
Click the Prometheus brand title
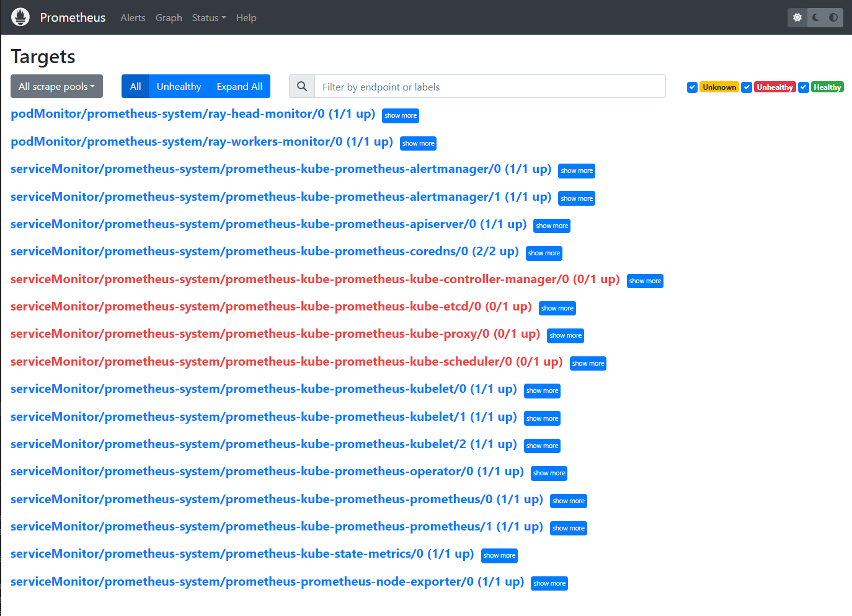(73, 17)
